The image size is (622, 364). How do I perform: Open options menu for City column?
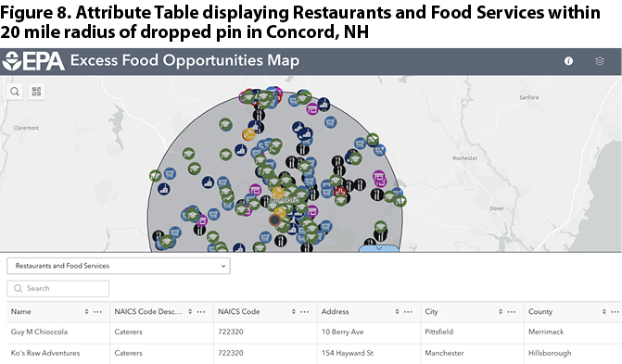click(x=512, y=311)
